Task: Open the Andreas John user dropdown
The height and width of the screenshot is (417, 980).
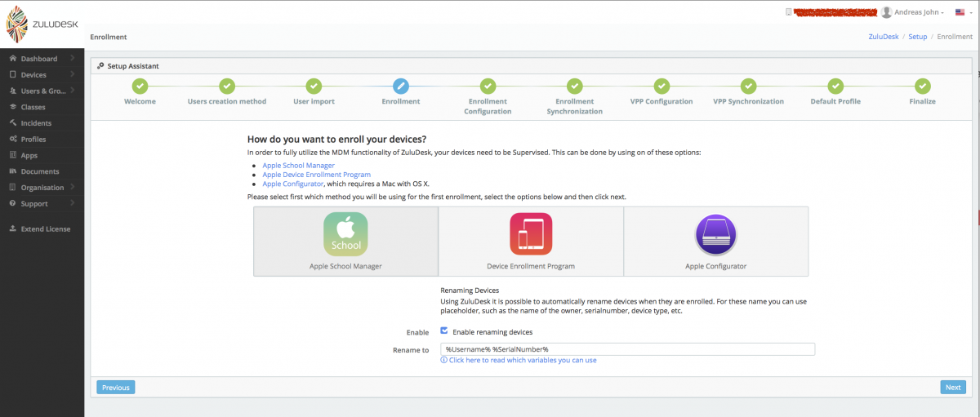Action: click(912, 12)
